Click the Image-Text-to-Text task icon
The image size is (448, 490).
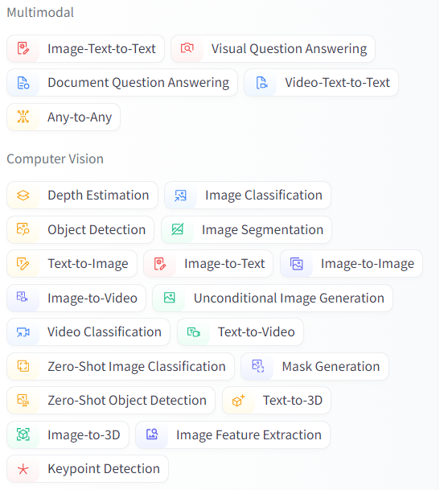pos(23,48)
